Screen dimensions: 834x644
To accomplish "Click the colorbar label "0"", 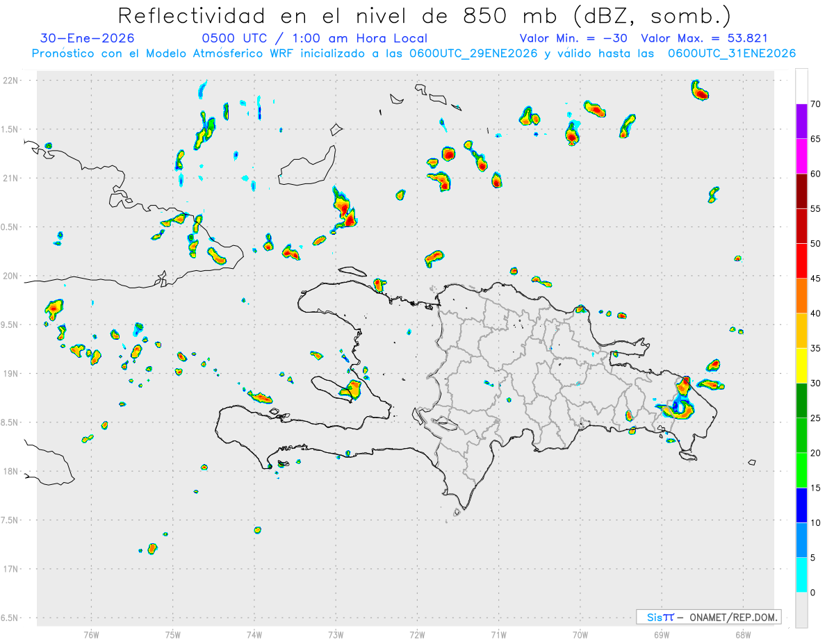I will pyautogui.click(x=813, y=593).
